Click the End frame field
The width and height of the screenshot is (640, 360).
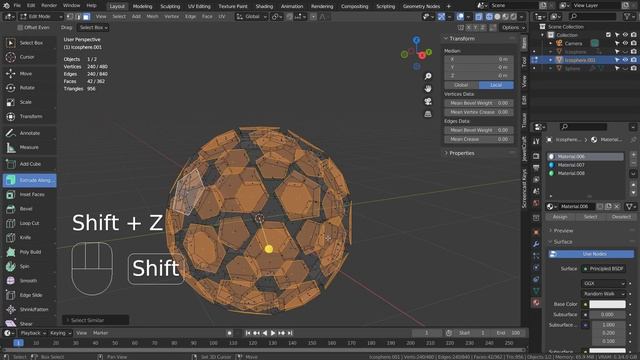[508, 333]
